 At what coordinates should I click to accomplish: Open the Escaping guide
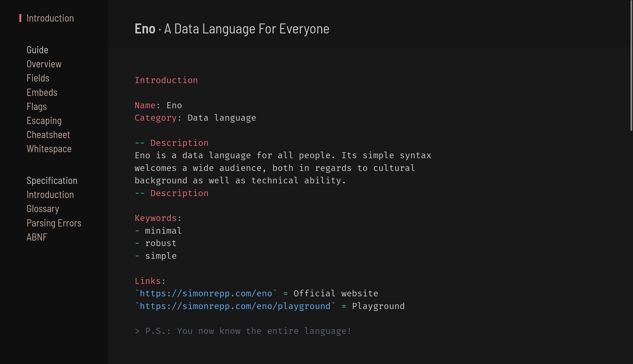pyautogui.click(x=44, y=120)
